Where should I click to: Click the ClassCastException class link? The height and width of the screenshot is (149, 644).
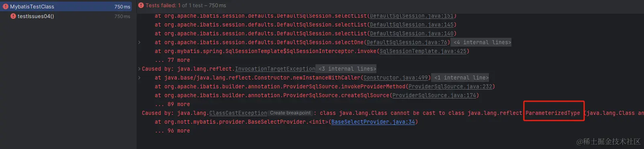click(x=238, y=113)
